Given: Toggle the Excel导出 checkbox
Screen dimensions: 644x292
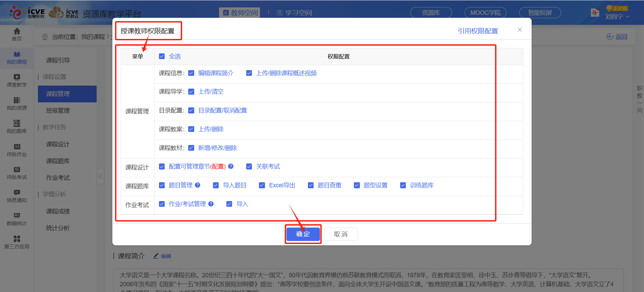Looking at the screenshot, I should tap(262, 185).
